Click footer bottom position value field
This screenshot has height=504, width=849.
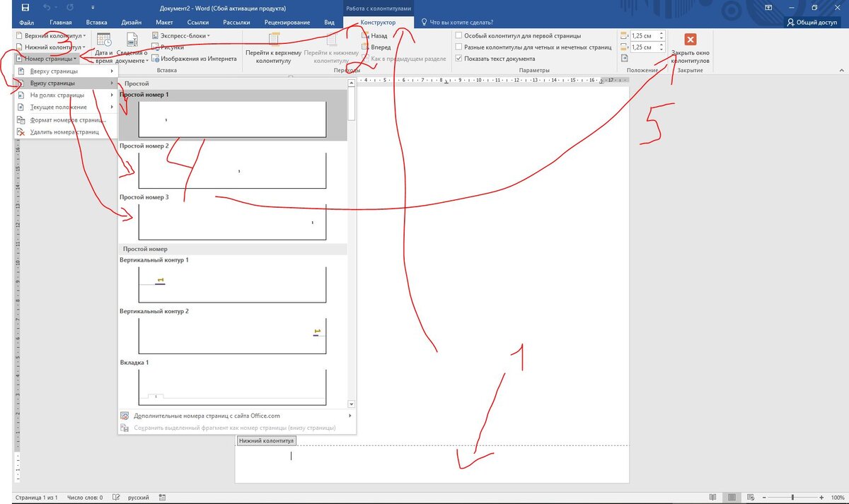click(x=643, y=47)
